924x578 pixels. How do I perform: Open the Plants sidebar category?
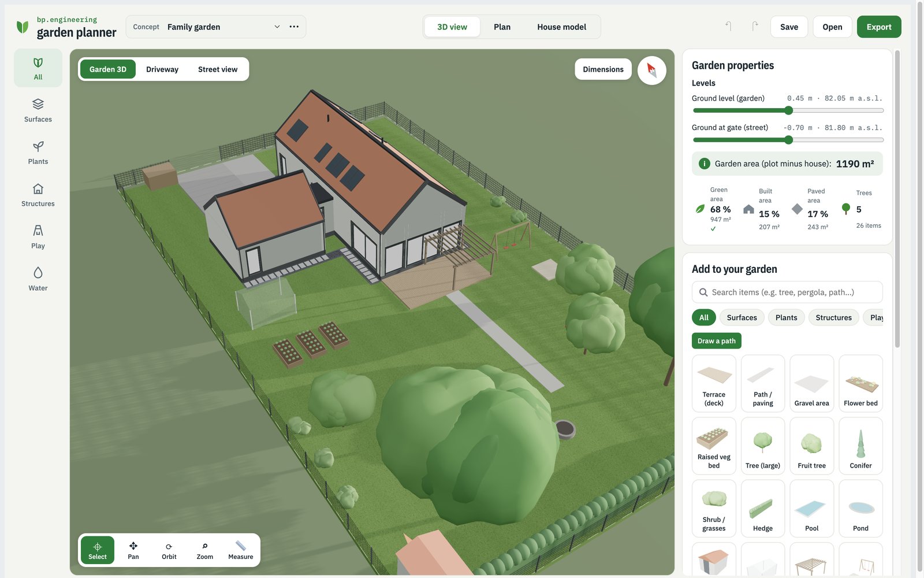pyautogui.click(x=38, y=153)
